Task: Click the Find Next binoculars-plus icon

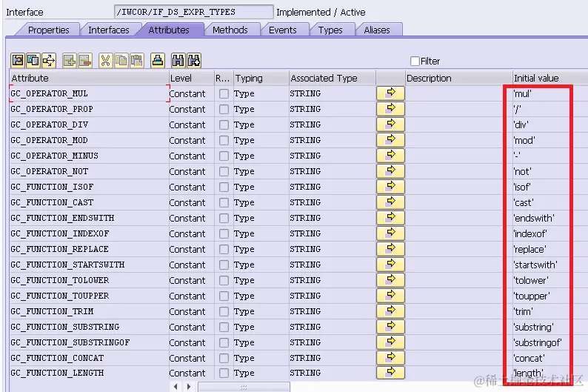Action: click(194, 61)
